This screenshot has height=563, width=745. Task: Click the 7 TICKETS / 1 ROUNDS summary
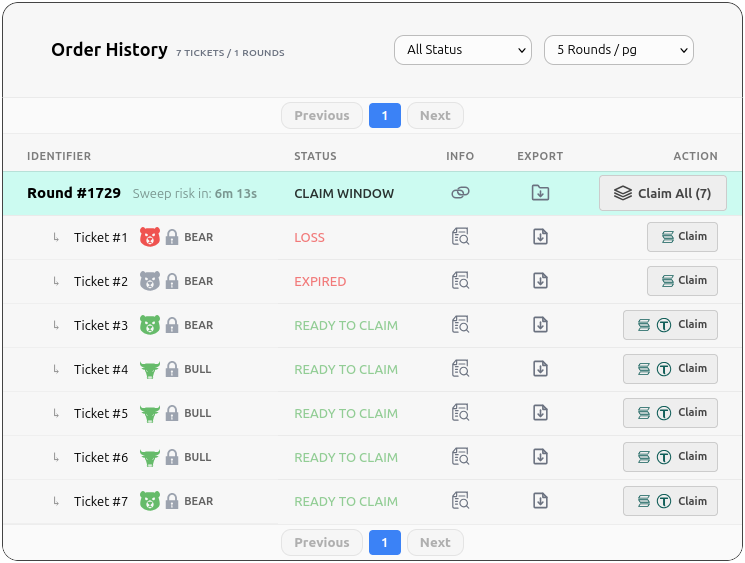click(230, 53)
